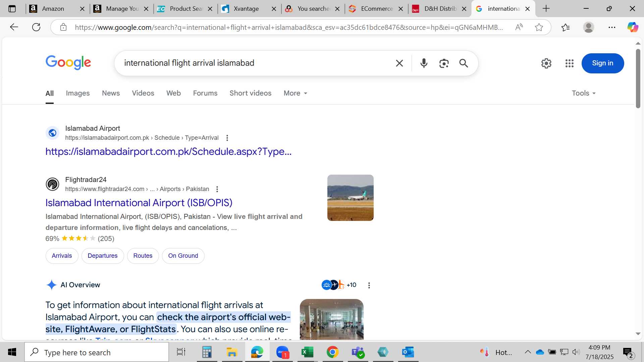Viewport: 644px width, 362px height.
Task: Open Task View on taskbar
Action: coord(181,352)
